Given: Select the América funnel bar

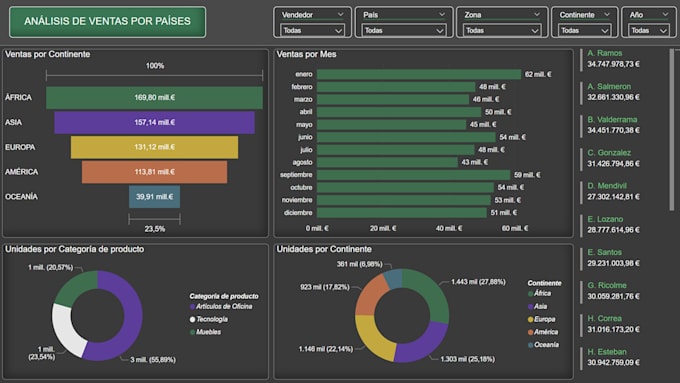Looking at the screenshot, I should pyautogui.click(x=154, y=172).
